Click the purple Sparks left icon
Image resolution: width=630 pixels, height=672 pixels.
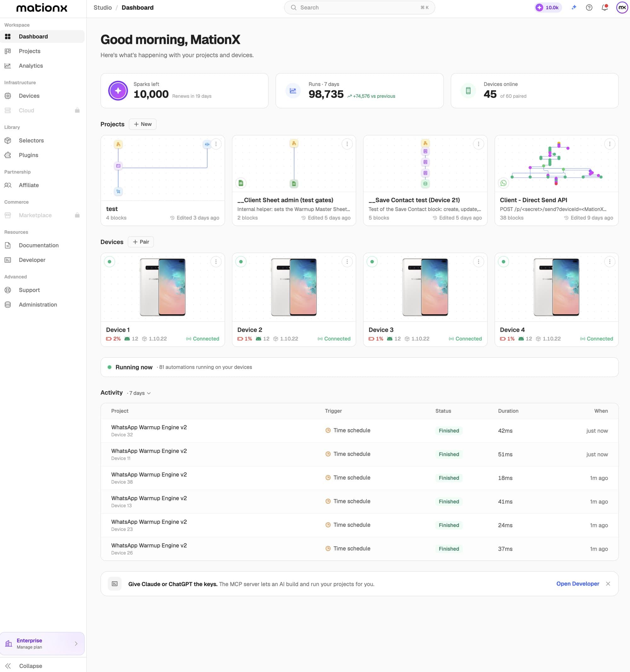coord(118,90)
